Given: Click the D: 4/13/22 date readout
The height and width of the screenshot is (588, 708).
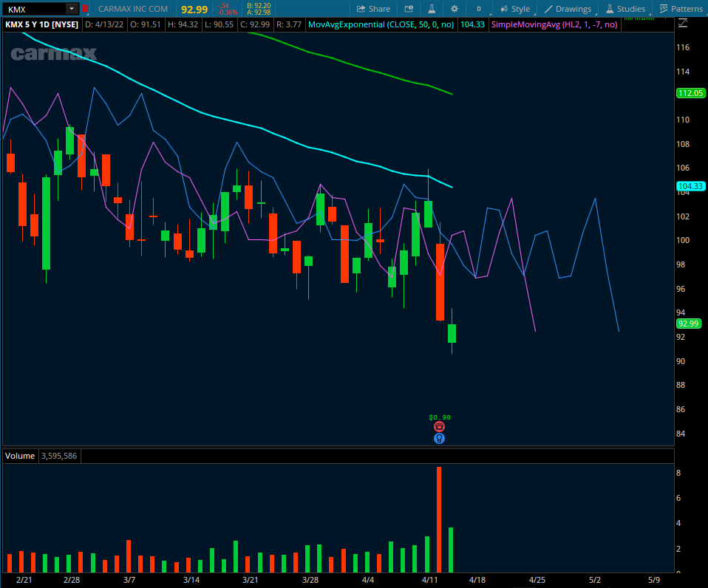Looking at the screenshot, I should tap(104, 24).
